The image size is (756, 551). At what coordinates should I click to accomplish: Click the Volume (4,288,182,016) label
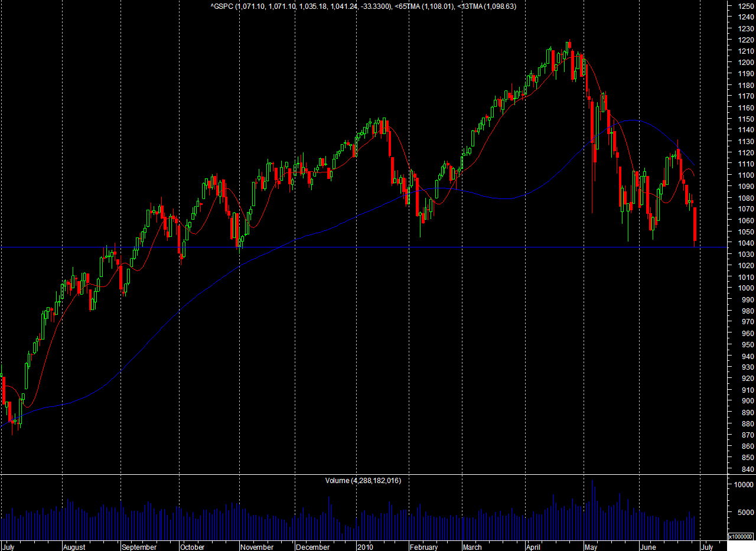tap(363, 480)
